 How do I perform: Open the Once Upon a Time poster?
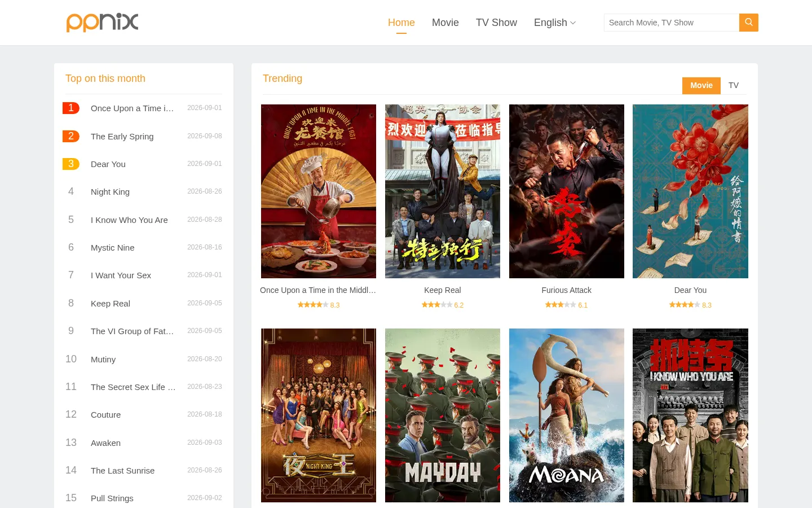coord(319,191)
